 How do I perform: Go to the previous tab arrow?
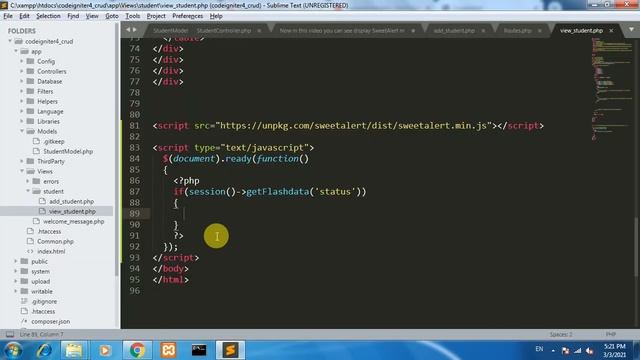tap(128, 30)
